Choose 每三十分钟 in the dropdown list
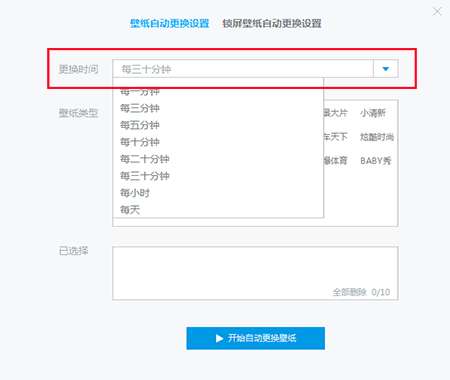 145,176
